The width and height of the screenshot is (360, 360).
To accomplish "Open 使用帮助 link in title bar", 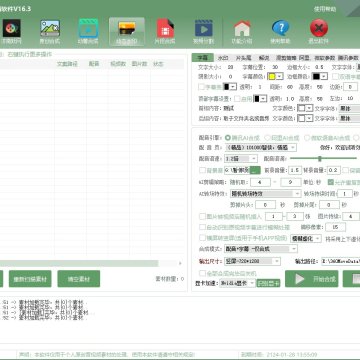I will [x=325, y=9].
